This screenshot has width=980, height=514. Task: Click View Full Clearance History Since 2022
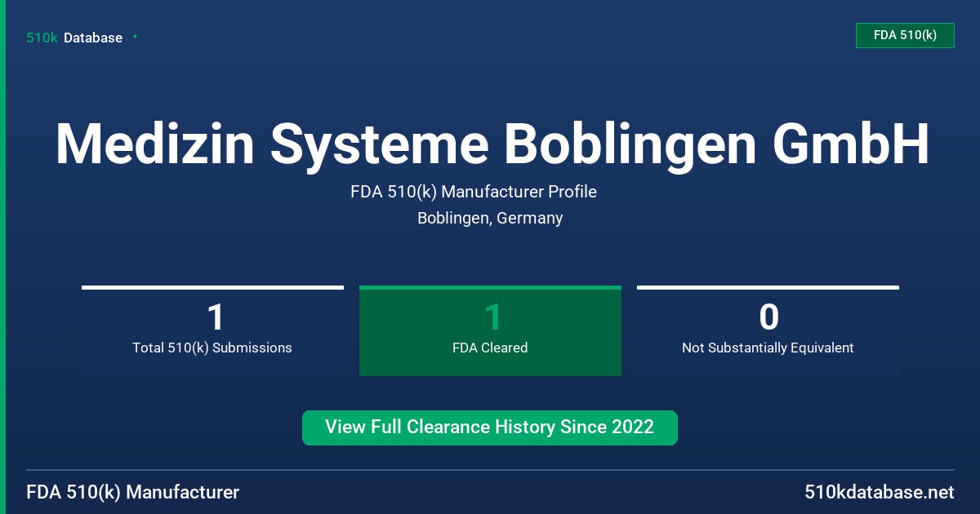click(490, 428)
